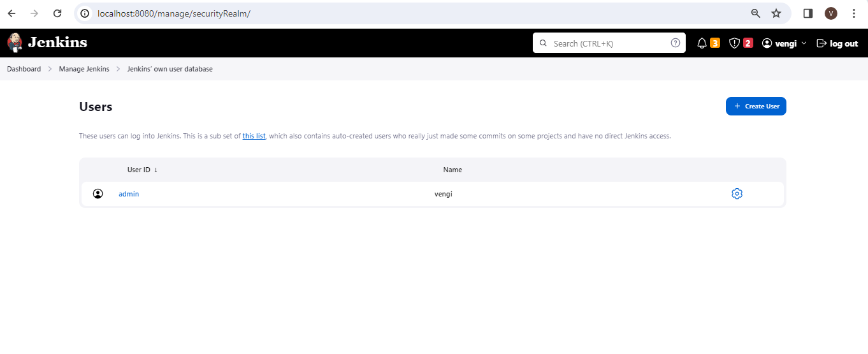Viewport: 868px width, 354px height.
Task: Click the search box magnifier icon
Action: click(543, 43)
